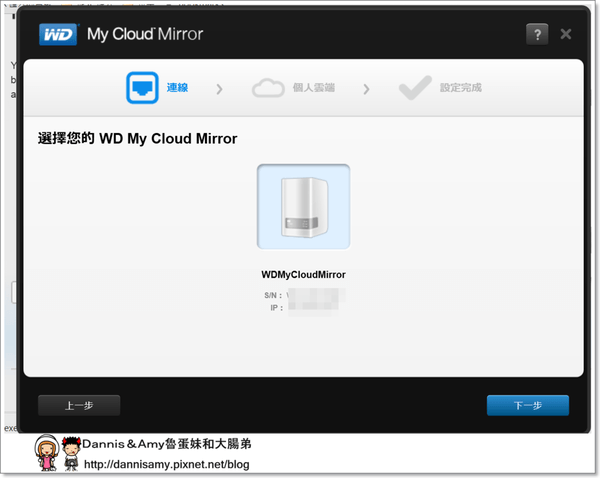Image resolution: width=600 pixels, height=478 pixels.
Task: Click the S/N serial number label
Action: click(273, 295)
